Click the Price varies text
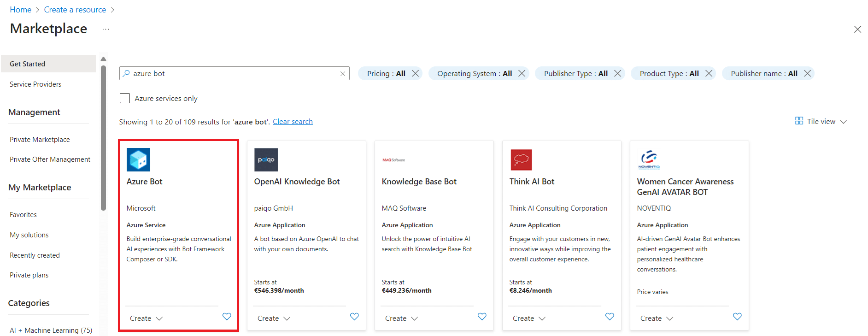 click(652, 292)
